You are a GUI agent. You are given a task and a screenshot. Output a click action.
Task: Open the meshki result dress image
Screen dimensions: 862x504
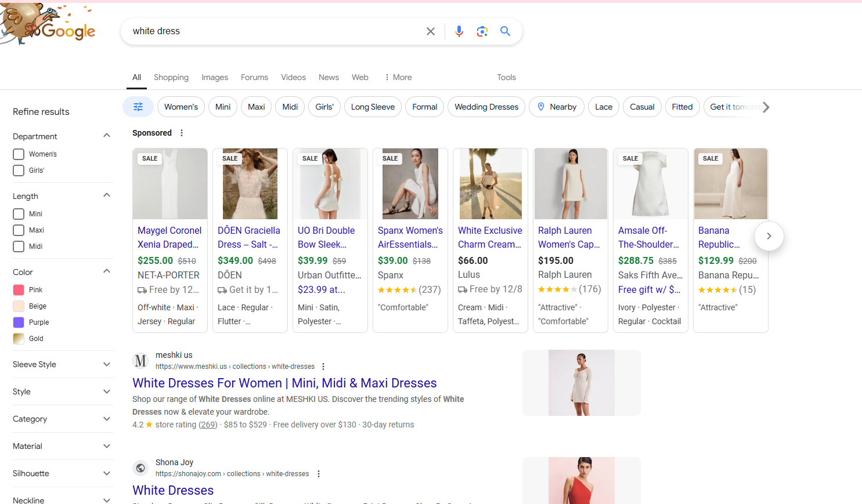pyautogui.click(x=582, y=383)
